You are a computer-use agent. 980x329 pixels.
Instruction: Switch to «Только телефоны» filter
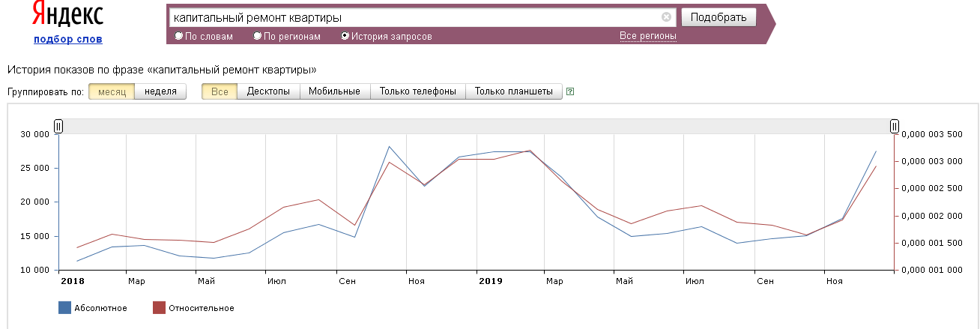click(x=417, y=91)
